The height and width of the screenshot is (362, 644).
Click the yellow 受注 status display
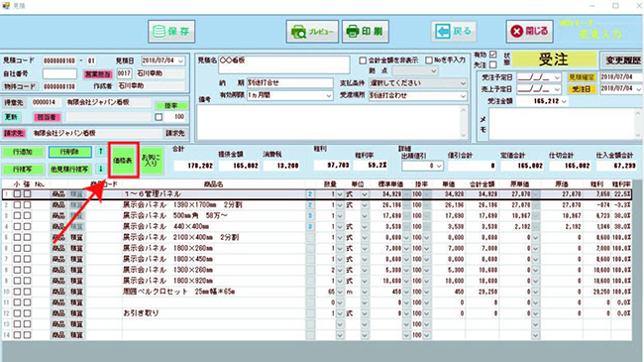(x=554, y=60)
